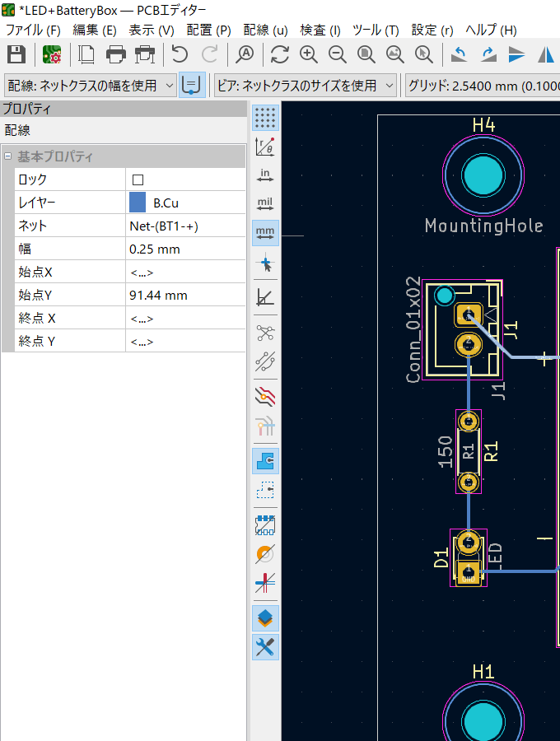Switch units to millimeters
560x741 pixels.
coord(265,233)
